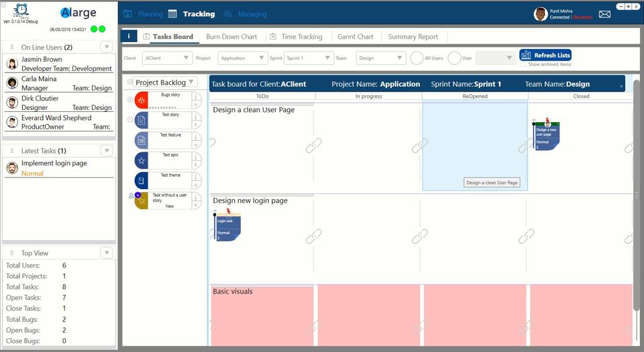Click the Test feature document icon
This screenshot has height=352, width=644.
click(x=142, y=140)
